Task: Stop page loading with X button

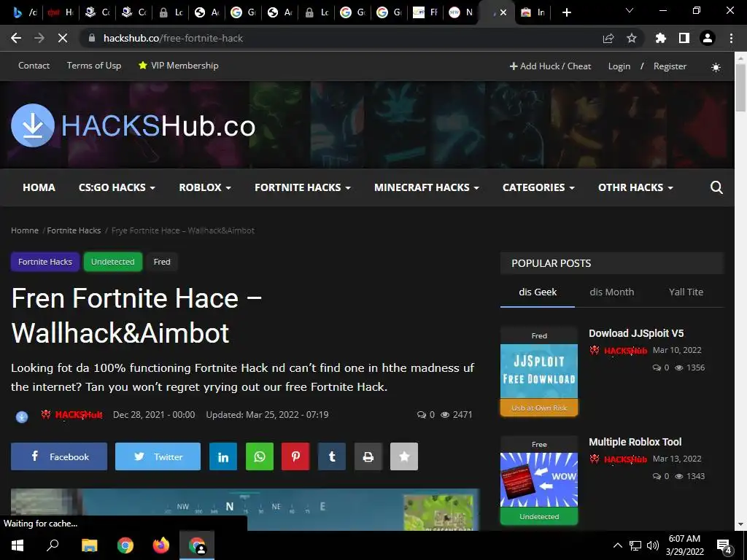Action: (63, 38)
